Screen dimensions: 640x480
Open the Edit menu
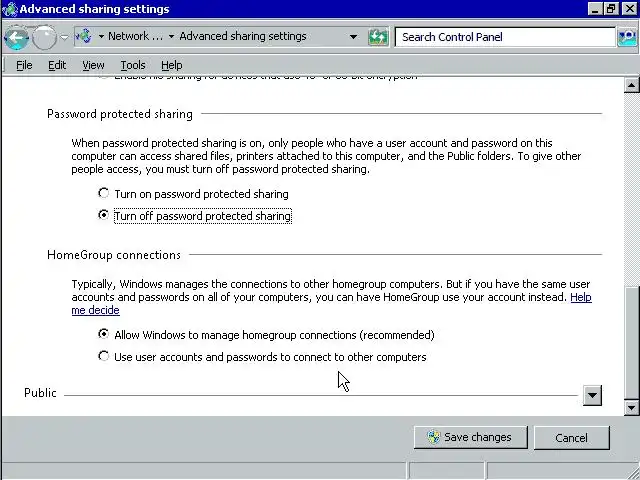(57, 65)
